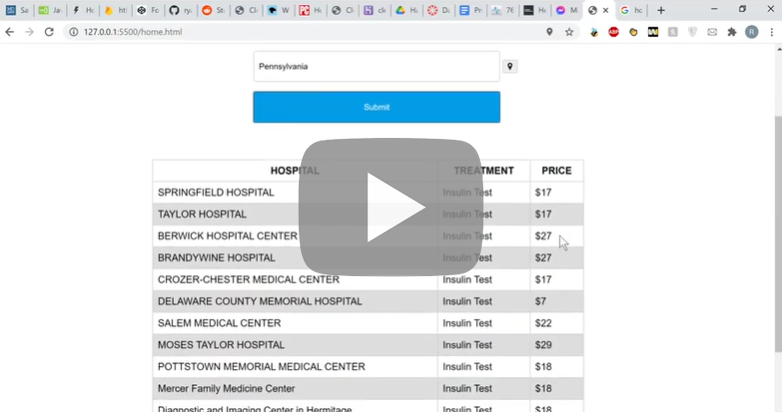782x412 pixels.
Task: Close the active home.html tab
Action: 605,10
